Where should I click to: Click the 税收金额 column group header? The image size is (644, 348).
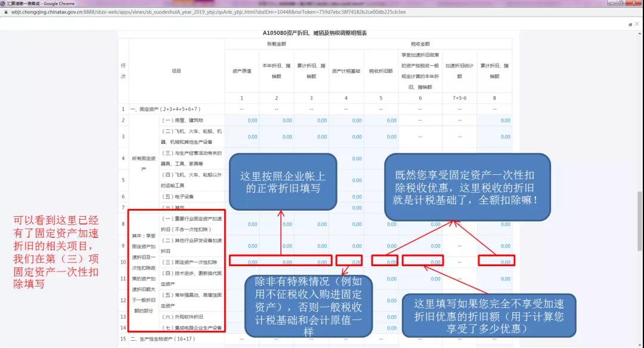[x=420, y=44]
